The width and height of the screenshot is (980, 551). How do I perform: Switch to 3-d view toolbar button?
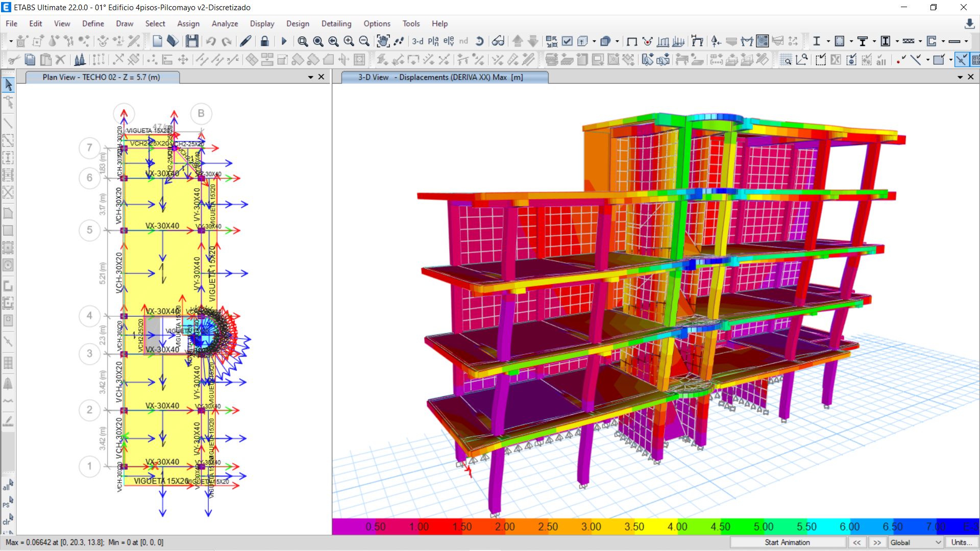(418, 41)
